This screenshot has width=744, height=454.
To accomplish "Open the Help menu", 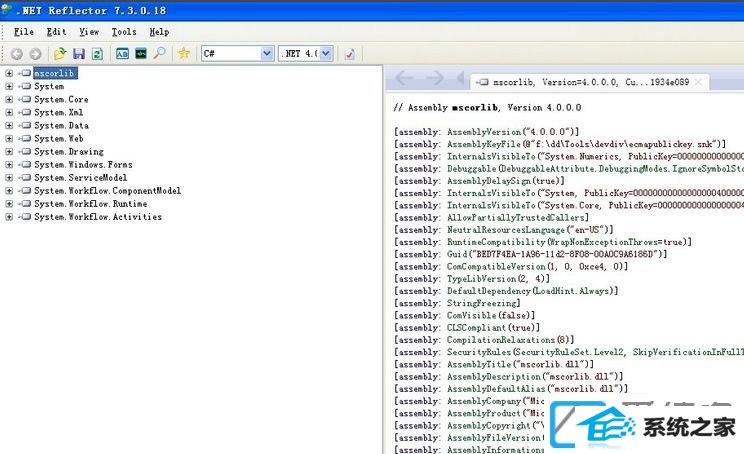I will point(159,32).
